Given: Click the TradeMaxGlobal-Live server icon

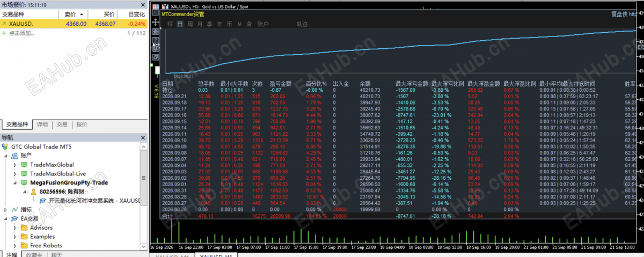Looking at the screenshot, I should tap(24, 174).
